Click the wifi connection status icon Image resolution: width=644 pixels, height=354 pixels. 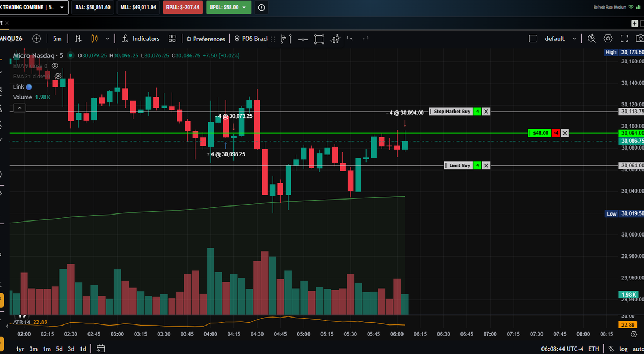tap(631, 7)
